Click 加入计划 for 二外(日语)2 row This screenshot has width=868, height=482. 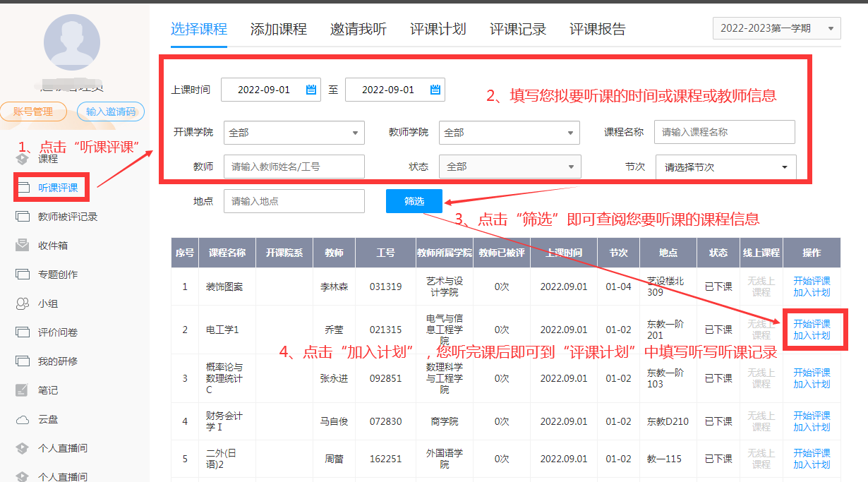(x=812, y=464)
